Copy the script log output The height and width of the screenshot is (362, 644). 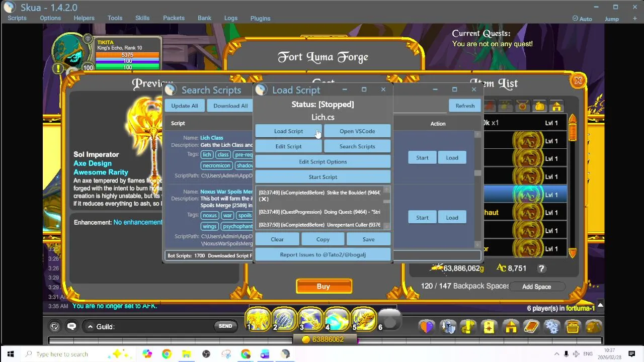pyautogui.click(x=323, y=239)
